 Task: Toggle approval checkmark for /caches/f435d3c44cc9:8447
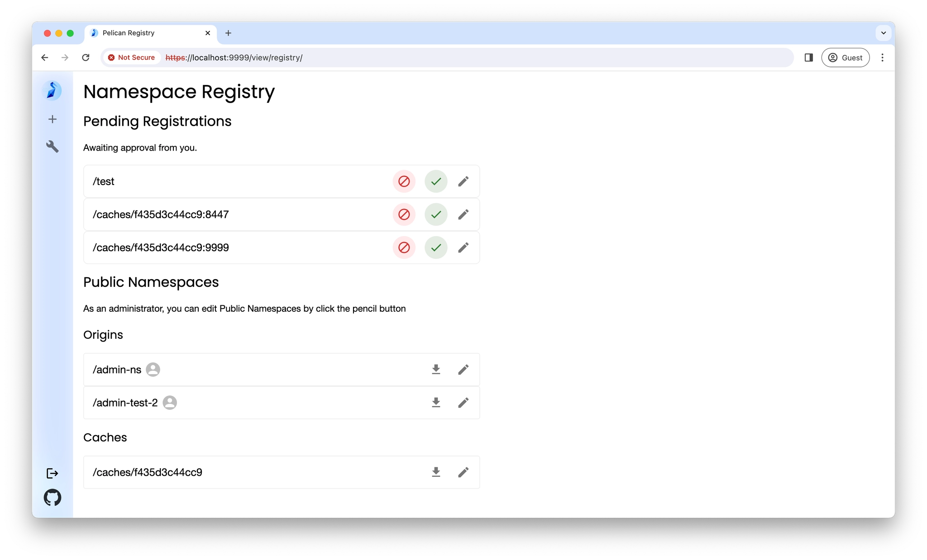[x=435, y=214]
